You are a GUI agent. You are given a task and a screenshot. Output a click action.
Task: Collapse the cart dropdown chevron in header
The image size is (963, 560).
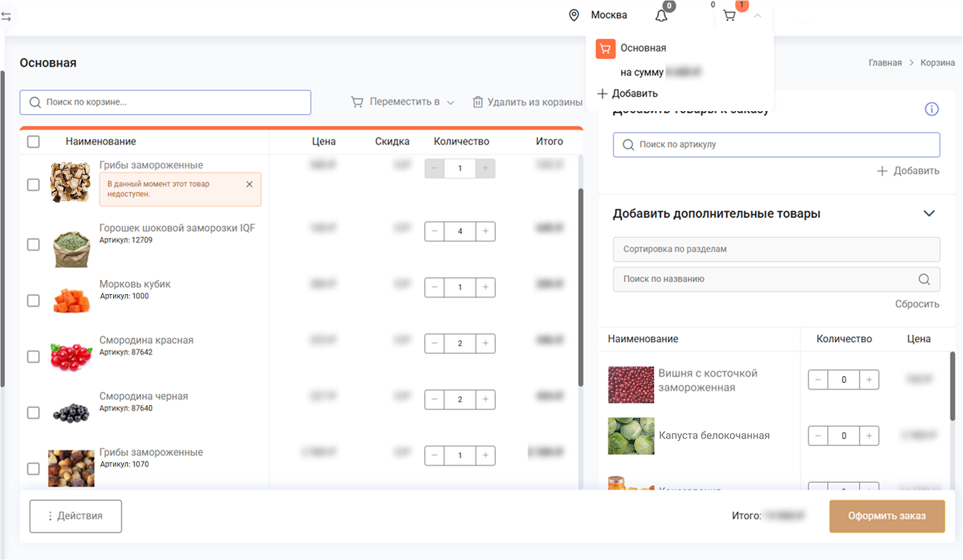click(x=758, y=15)
